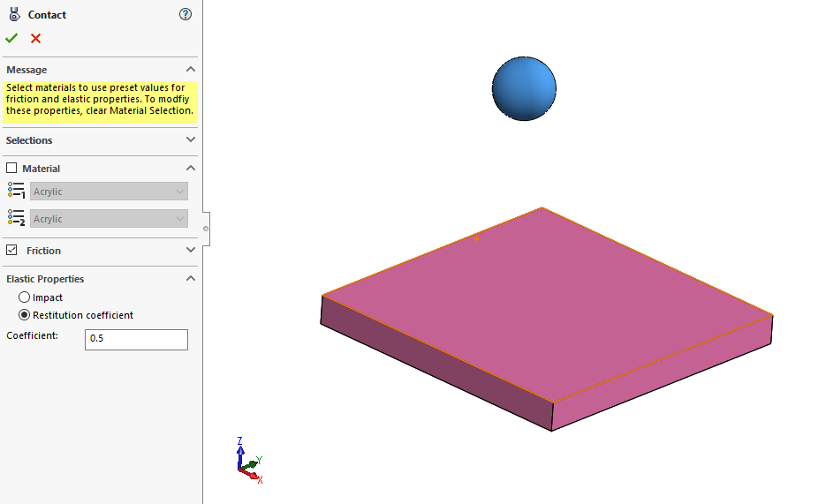The image size is (833, 504).
Task: Click the coordinate triad X axis
Action: click(x=252, y=475)
